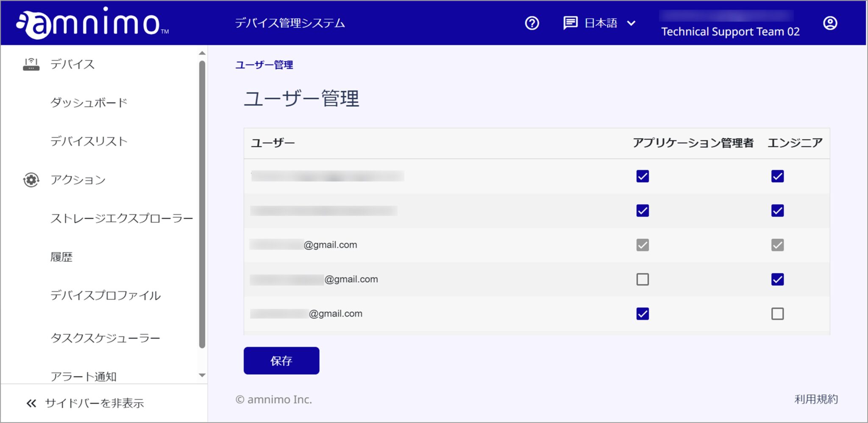
Task: Select タスクスケジューラー in the sidebar
Action: click(x=106, y=337)
